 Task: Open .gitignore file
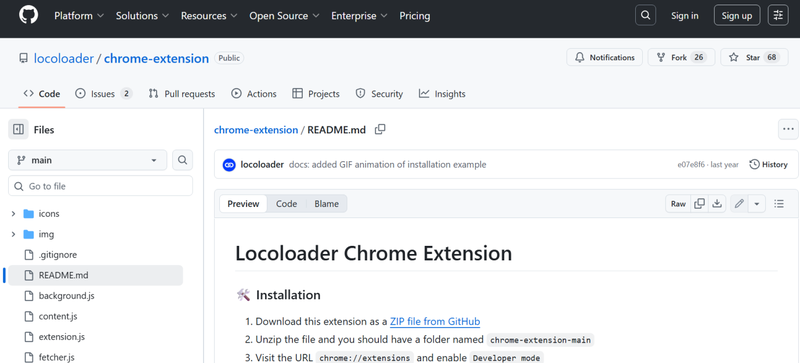click(x=58, y=255)
